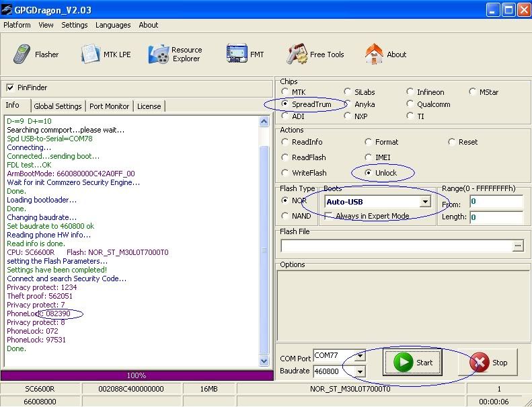This screenshot has height=407, width=532.
Task: Open the COM Port dropdown
Action: 360,356
